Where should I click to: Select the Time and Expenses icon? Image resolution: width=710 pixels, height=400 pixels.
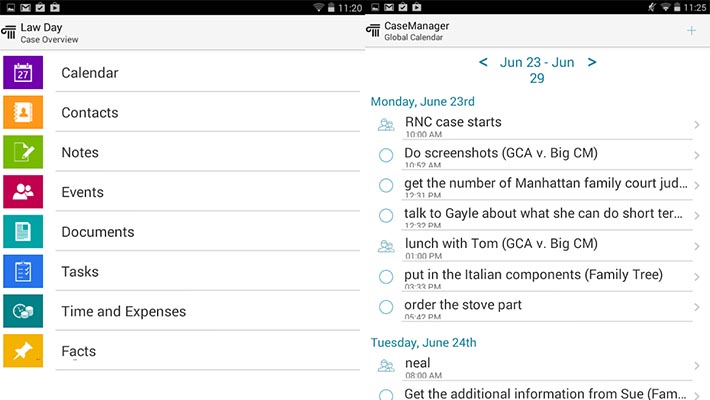(x=23, y=311)
